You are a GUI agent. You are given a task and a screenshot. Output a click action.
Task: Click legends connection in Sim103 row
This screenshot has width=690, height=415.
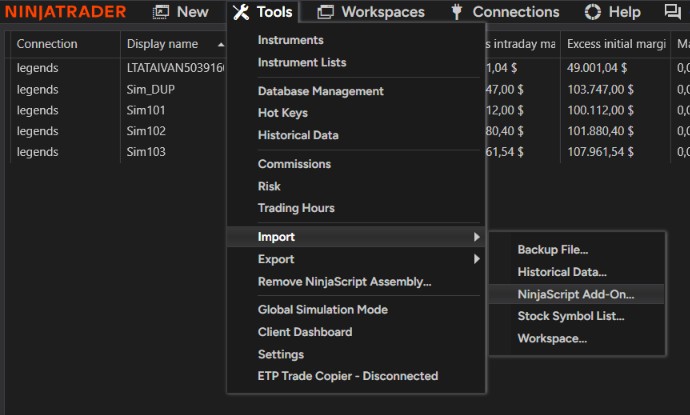coord(37,152)
